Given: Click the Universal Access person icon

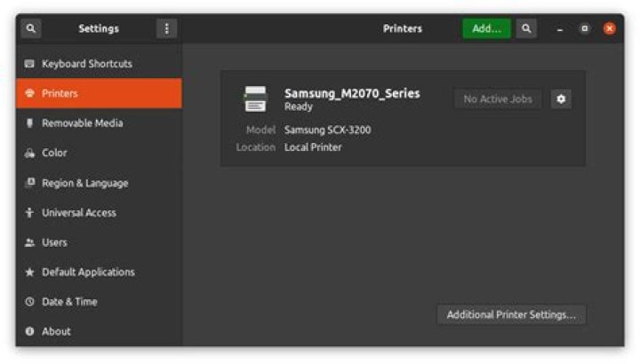Looking at the screenshot, I should [x=29, y=212].
